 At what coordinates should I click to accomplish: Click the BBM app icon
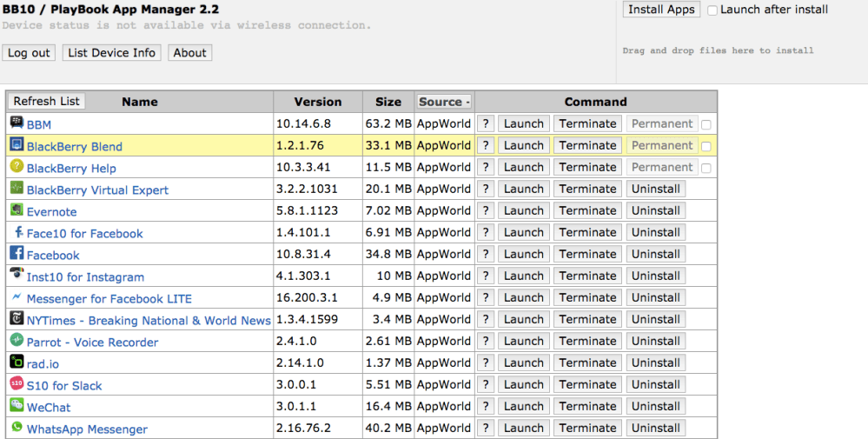[x=17, y=123]
